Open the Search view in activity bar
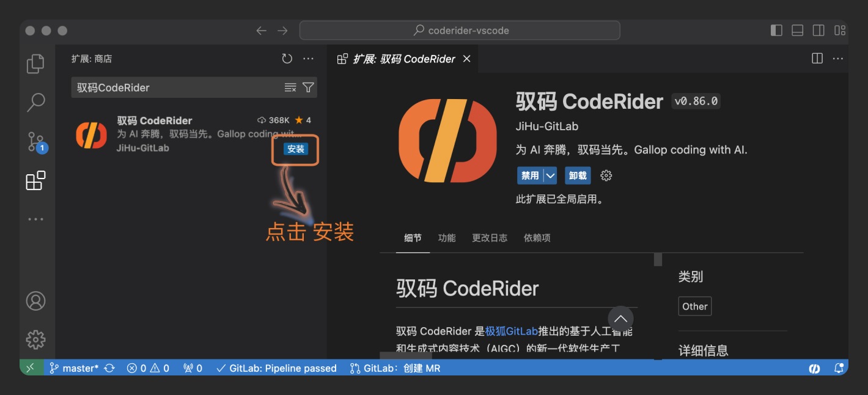This screenshot has height=395, width=868. [35, 102]
